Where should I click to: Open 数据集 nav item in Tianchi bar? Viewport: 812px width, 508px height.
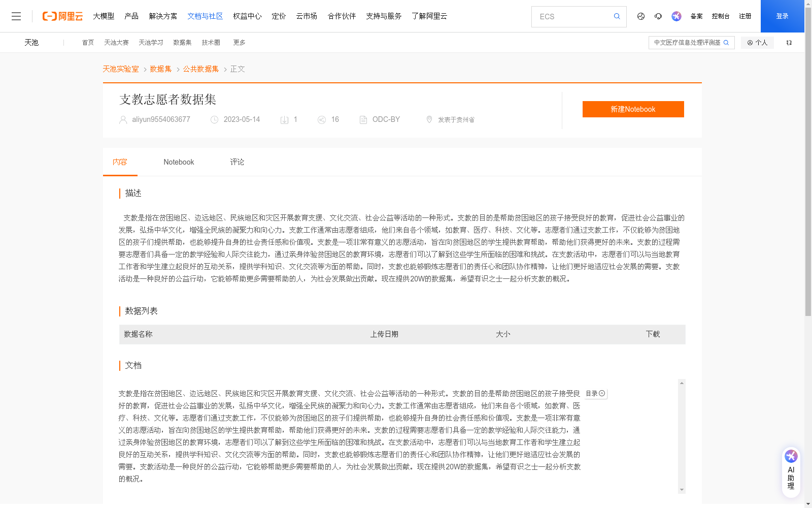point(182,43)
